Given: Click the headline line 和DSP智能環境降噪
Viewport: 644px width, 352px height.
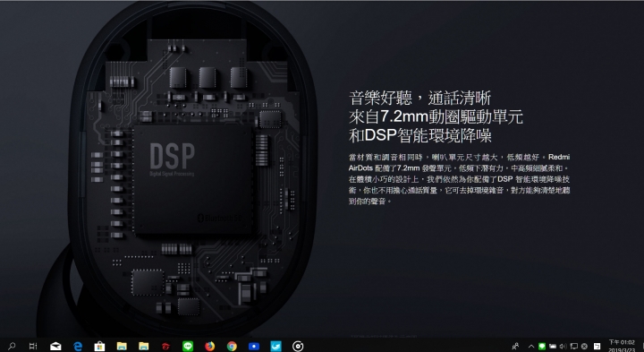Looking at the screenshot, I should coord(419,136).
